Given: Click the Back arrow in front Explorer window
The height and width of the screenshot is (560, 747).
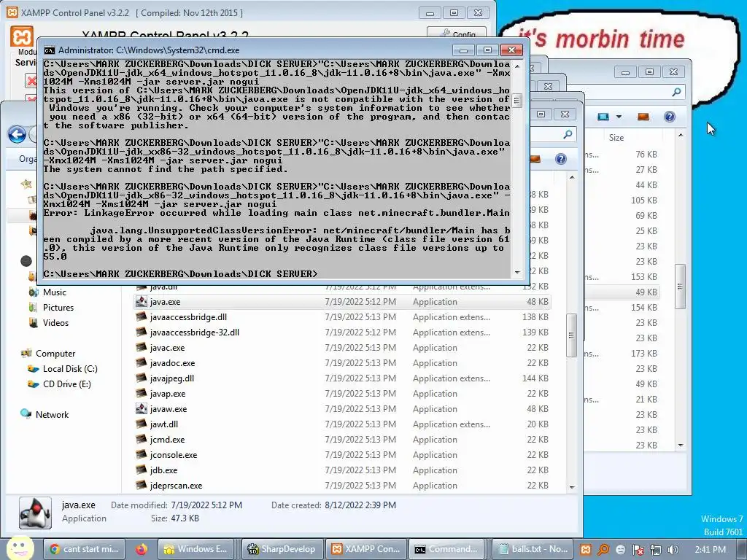Looking at the screenshot, I should click(18, 135).
